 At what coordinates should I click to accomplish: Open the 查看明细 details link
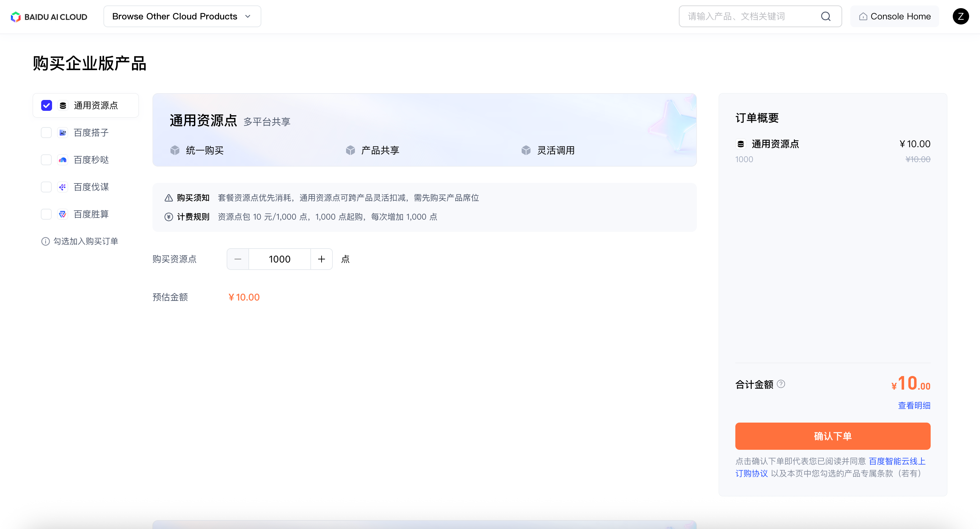[x=914, y=406]
